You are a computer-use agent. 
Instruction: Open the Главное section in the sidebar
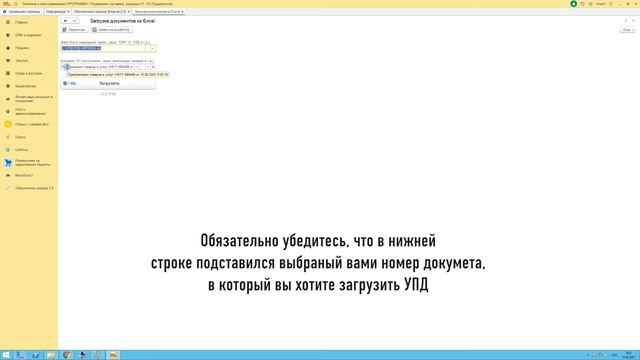tap(21, 22)
